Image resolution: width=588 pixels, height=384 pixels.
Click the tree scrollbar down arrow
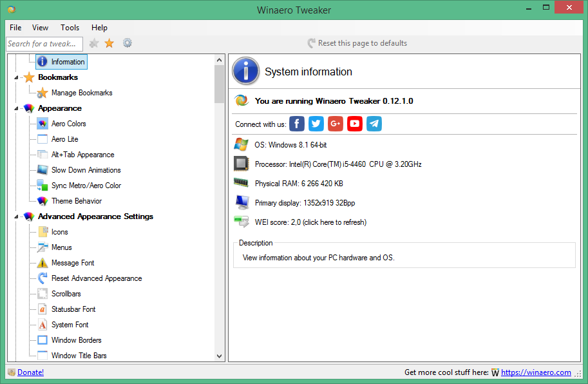[x=220, y=356]
